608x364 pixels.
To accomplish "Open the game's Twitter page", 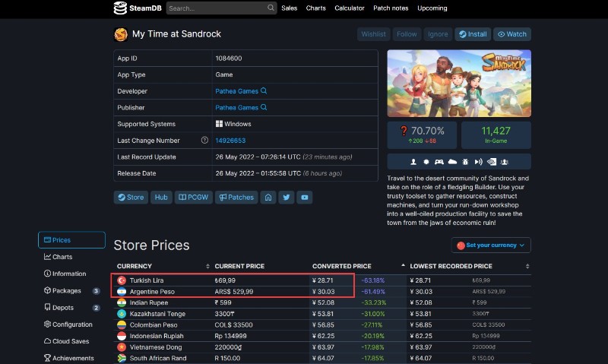I will click(287, 198).
